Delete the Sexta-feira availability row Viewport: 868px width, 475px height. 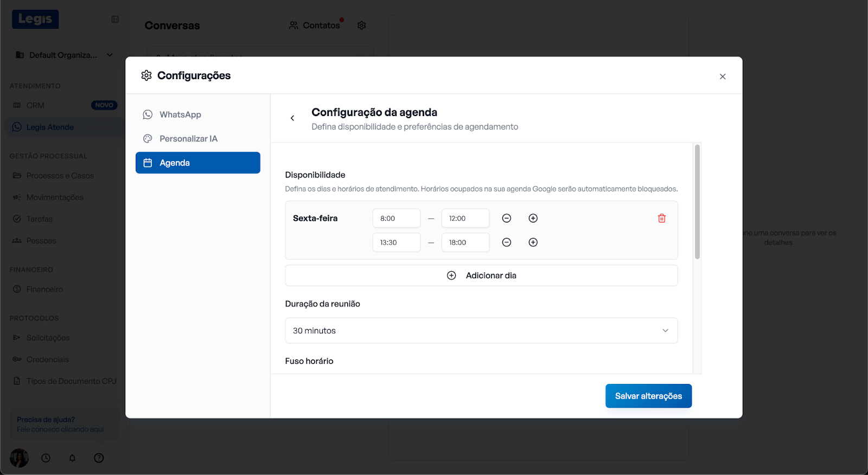[x=661, y=219]
